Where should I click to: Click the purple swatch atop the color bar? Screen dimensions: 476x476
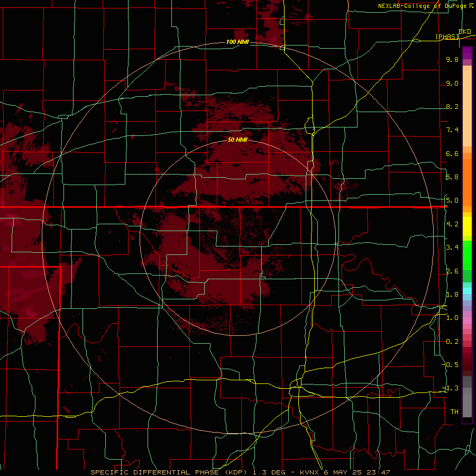click(x=467, y=53)
